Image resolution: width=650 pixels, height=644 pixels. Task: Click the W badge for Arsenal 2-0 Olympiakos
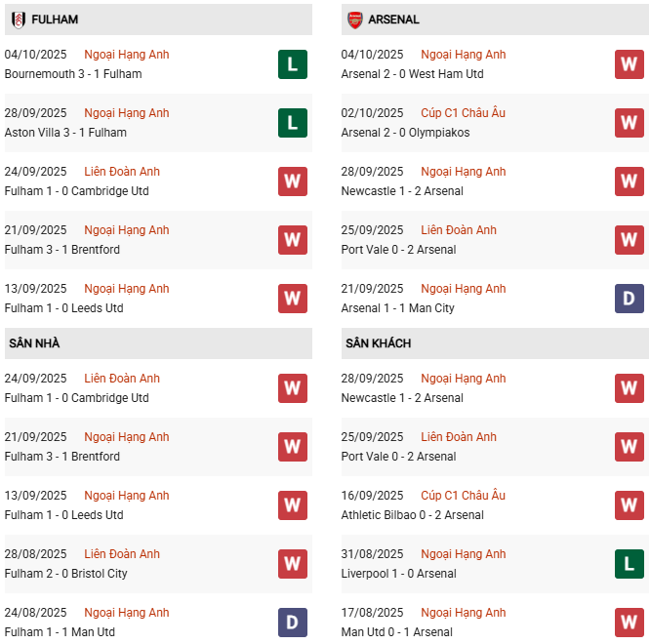(629, 123)
